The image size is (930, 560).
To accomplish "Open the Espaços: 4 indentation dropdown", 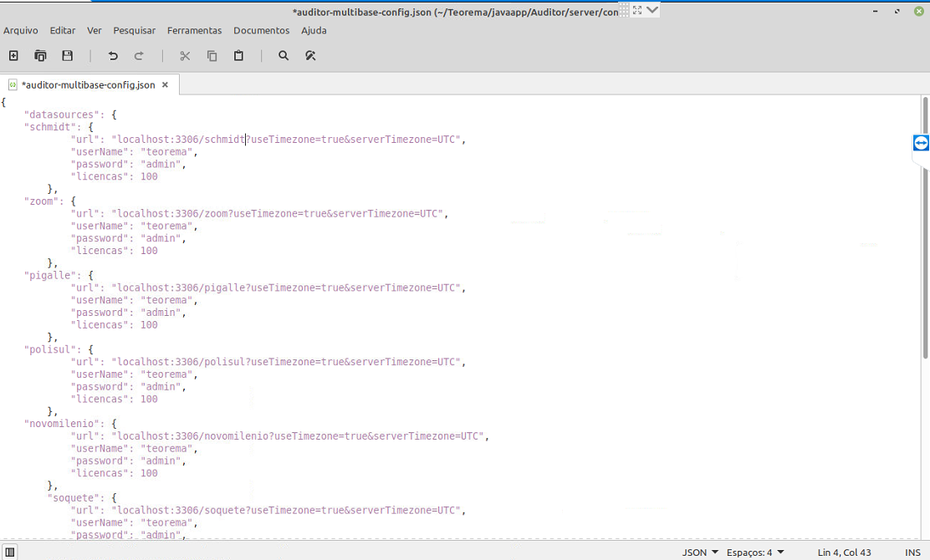I will tap(755, 552).
